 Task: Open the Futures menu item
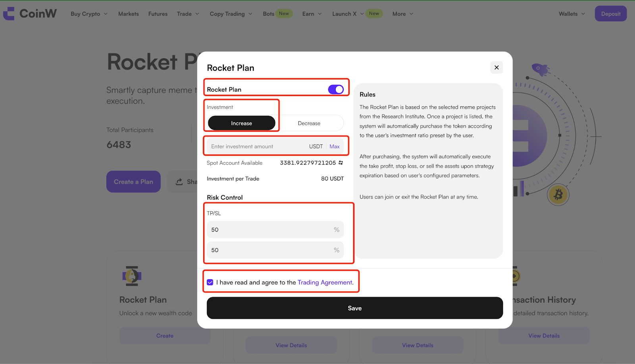158,14
